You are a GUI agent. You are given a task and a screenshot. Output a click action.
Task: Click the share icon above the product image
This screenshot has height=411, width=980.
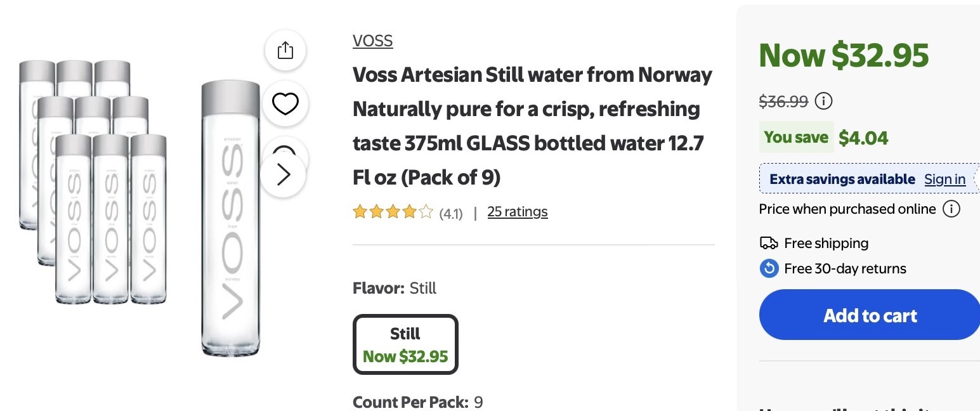click(x=285, y=50)
